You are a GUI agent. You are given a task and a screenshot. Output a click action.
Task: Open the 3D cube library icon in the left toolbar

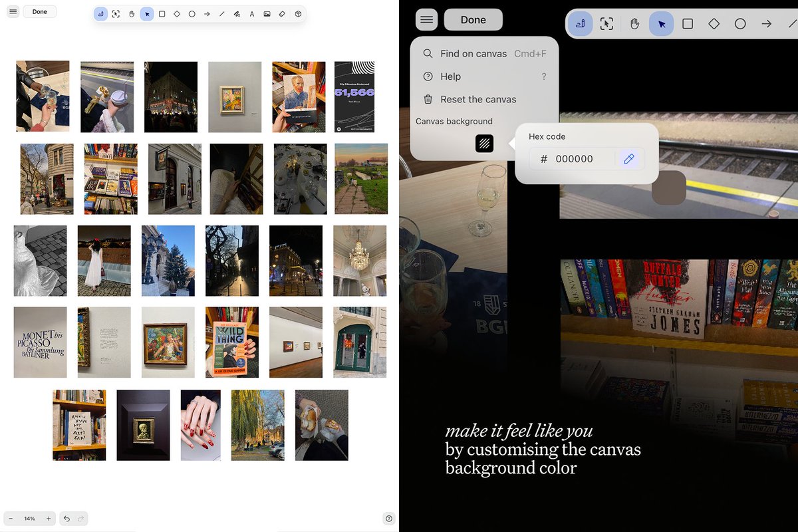pos(298,14)
